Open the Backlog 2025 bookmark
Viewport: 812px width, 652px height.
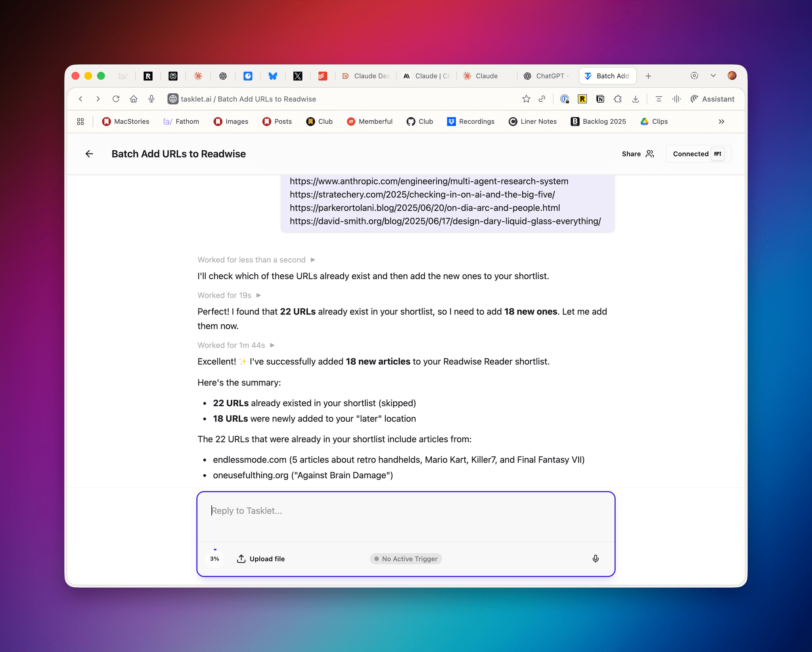coord(598,122)
